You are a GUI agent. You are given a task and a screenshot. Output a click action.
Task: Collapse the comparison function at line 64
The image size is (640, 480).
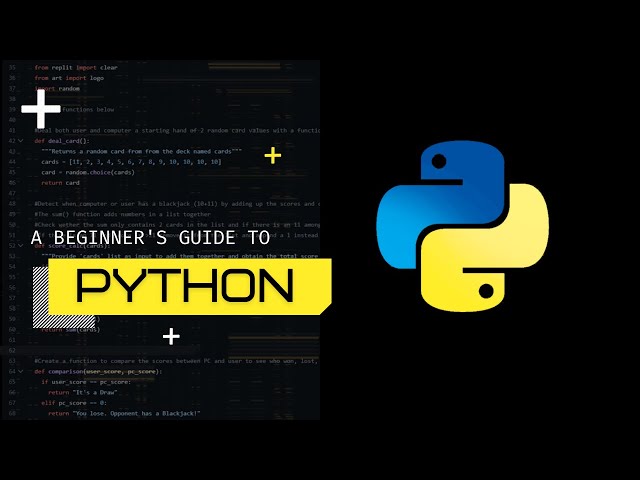click(20, 371)
